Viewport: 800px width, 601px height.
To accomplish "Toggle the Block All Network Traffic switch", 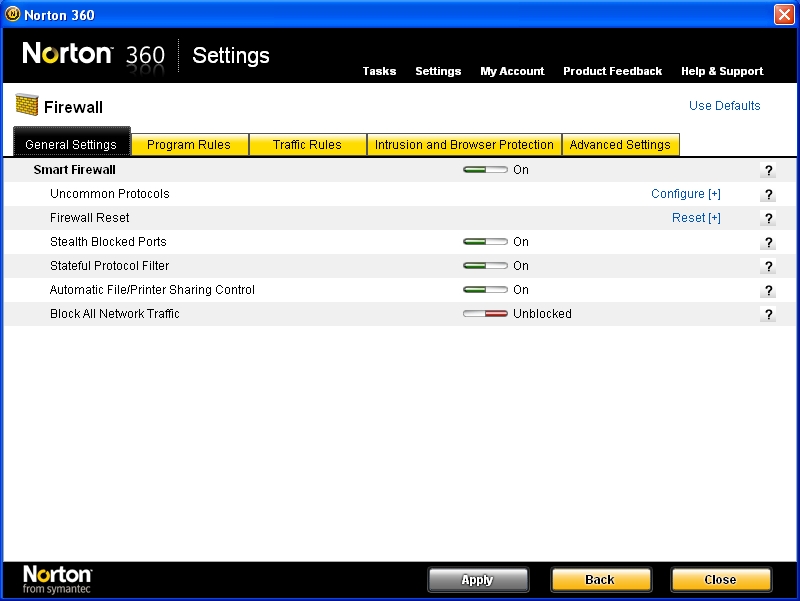I will tap(485, 314).
